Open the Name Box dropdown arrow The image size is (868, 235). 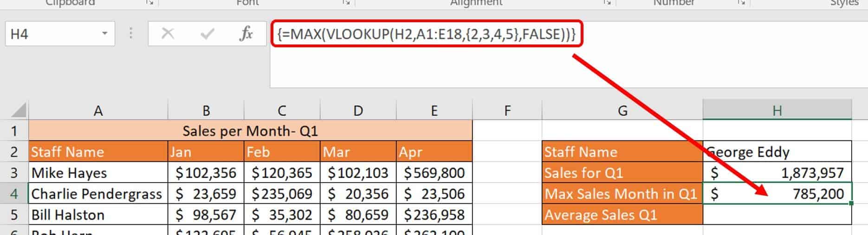coord(104,33)
